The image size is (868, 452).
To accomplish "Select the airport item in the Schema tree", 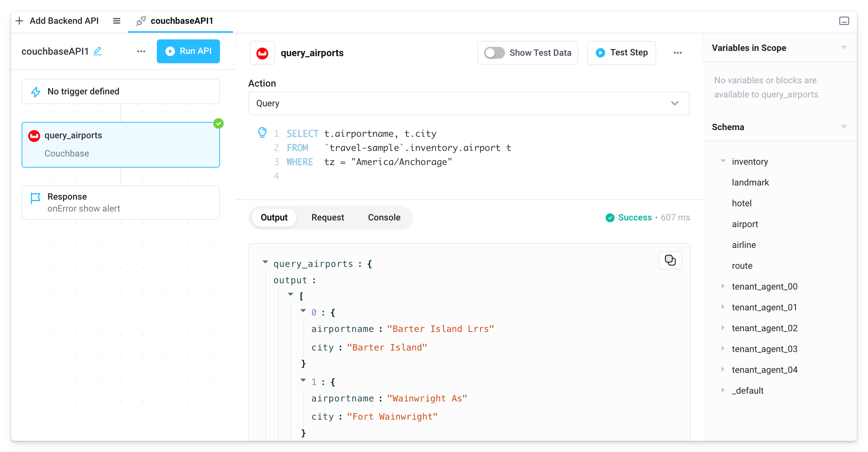I will pyautogui.click(x=745, y=224).
